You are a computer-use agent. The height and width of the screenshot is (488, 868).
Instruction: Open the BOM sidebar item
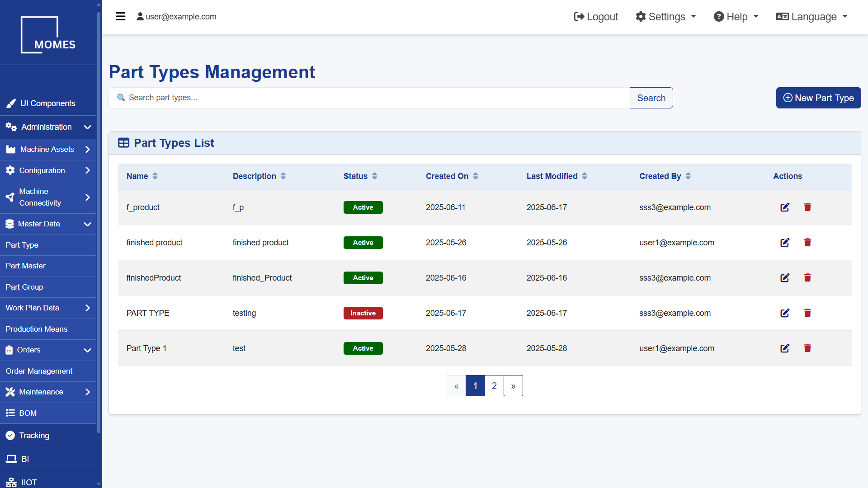pos(48,413)
